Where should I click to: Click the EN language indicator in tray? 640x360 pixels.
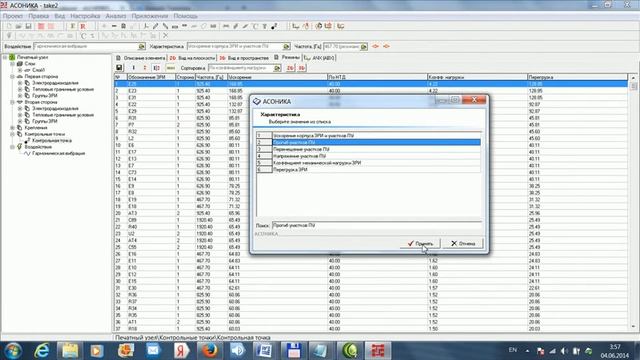pyautogui.click(x=513, y=350)
